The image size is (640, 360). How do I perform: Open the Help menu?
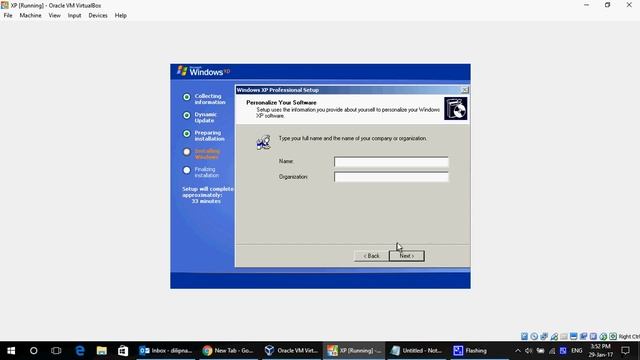coord(120,16)
